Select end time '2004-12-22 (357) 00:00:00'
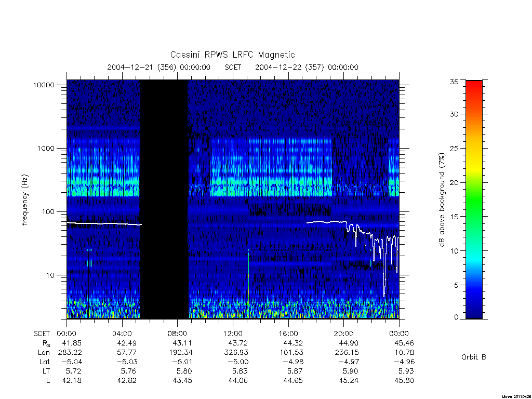 307,67
